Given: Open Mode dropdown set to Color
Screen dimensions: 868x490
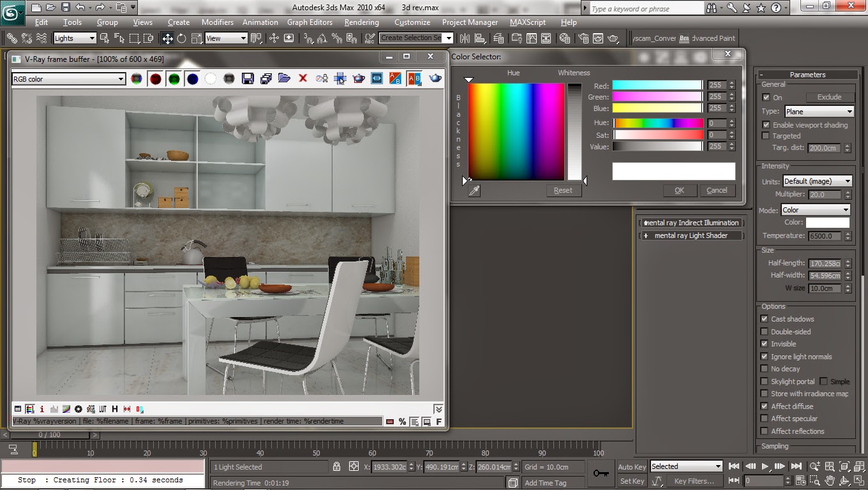Looking at the screenshot, I should pyautogui.click(x=816, y=210).
